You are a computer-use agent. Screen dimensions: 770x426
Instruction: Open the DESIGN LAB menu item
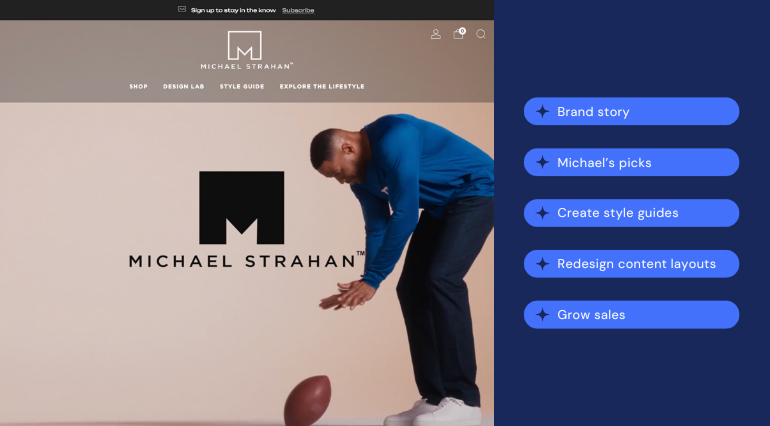[184, 87]
